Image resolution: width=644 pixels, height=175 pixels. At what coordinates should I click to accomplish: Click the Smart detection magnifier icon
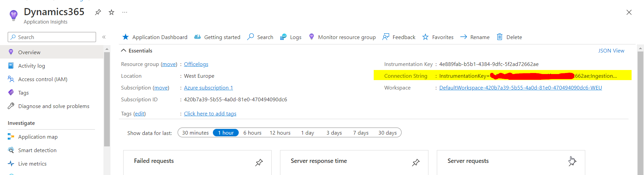click(11, 150)
